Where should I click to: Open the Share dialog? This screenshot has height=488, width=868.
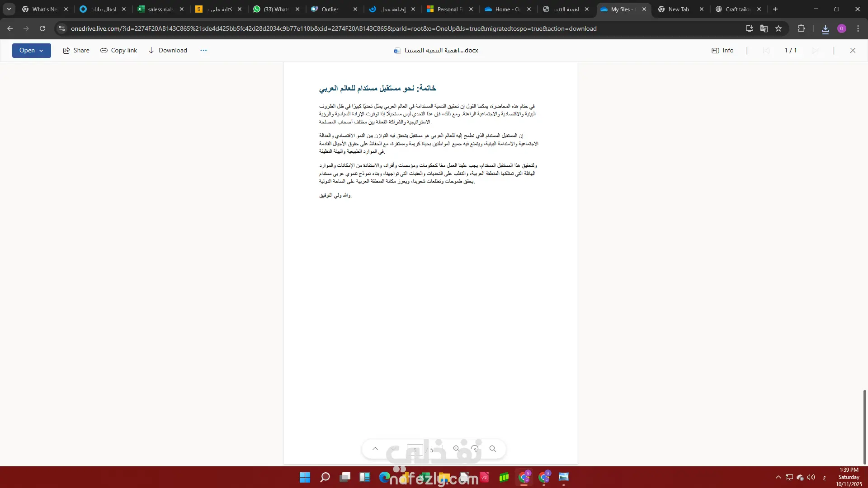point(76,50)
